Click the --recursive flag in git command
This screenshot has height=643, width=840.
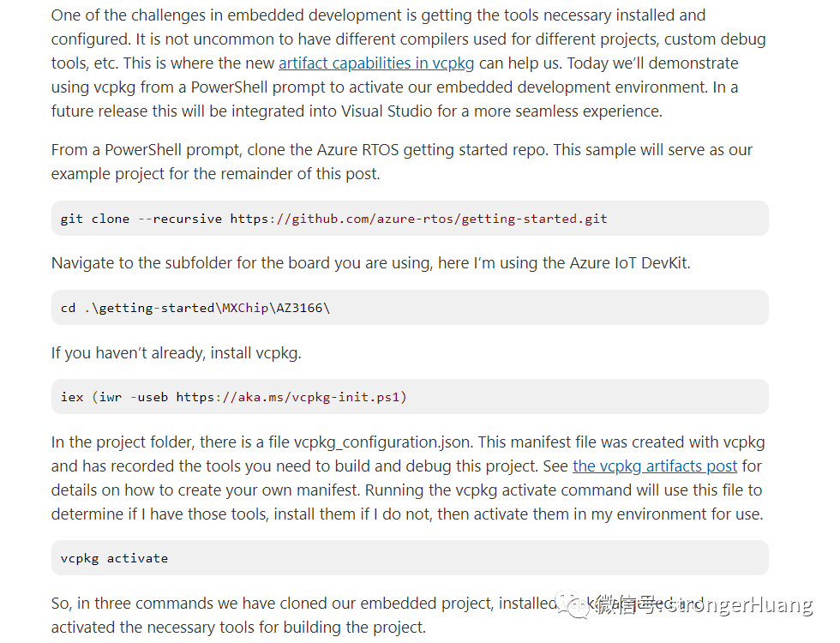[x=180, y=219]
